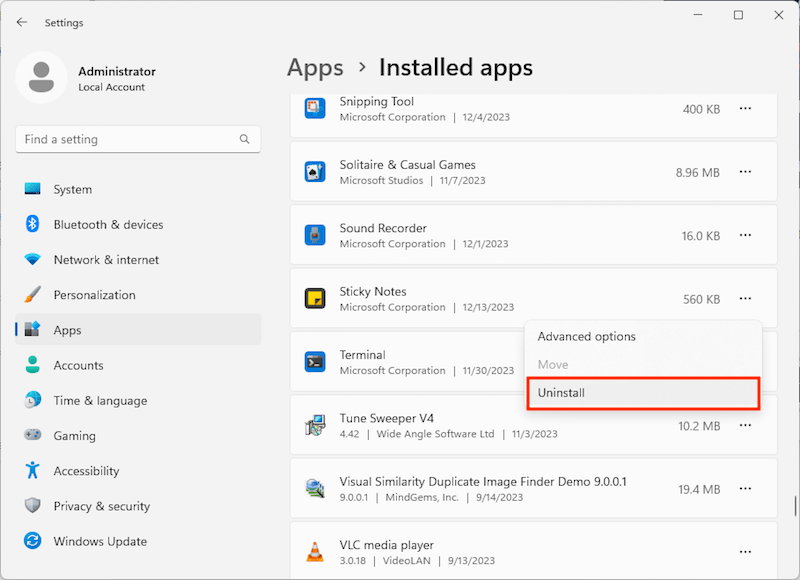800x580 pixels.
Task: Open Windows Update refresh icon
Action: point(33,541)
